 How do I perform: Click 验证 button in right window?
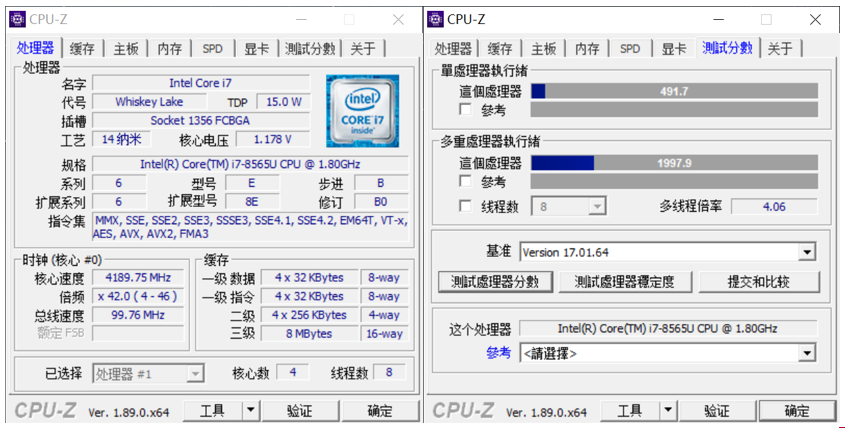click(716, 411)
